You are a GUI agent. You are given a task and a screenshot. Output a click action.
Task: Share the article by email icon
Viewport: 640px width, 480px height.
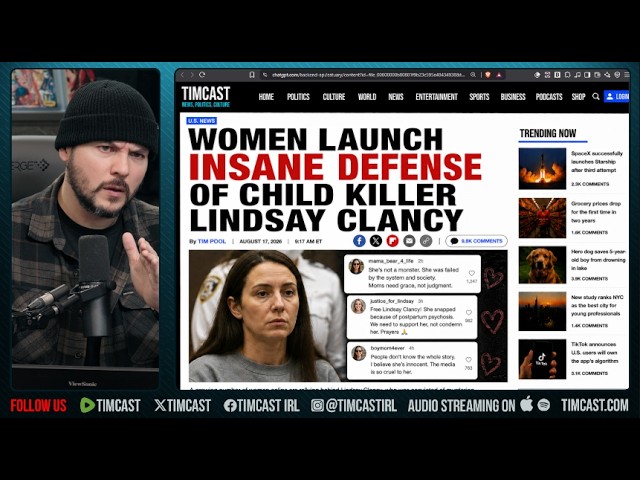click(409, 241)
